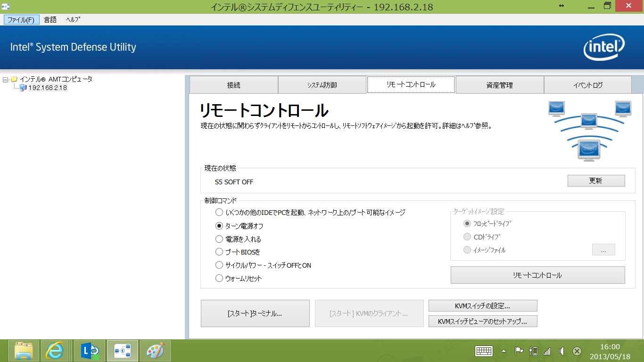Select the イメージファイル target option
The image size is (644, 362).
click(467, 250)
